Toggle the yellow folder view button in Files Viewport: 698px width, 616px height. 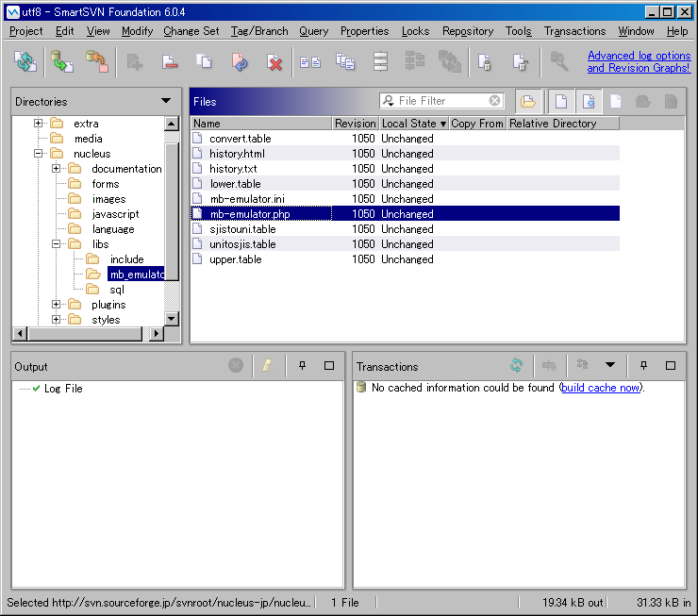[528, 101]
